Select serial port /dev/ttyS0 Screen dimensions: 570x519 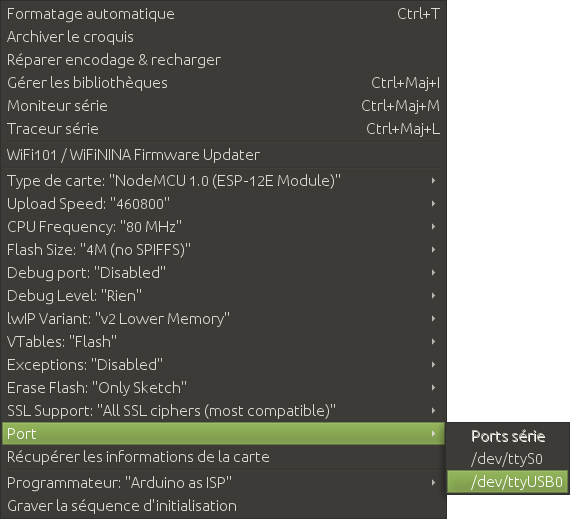[x=507, y=459]
